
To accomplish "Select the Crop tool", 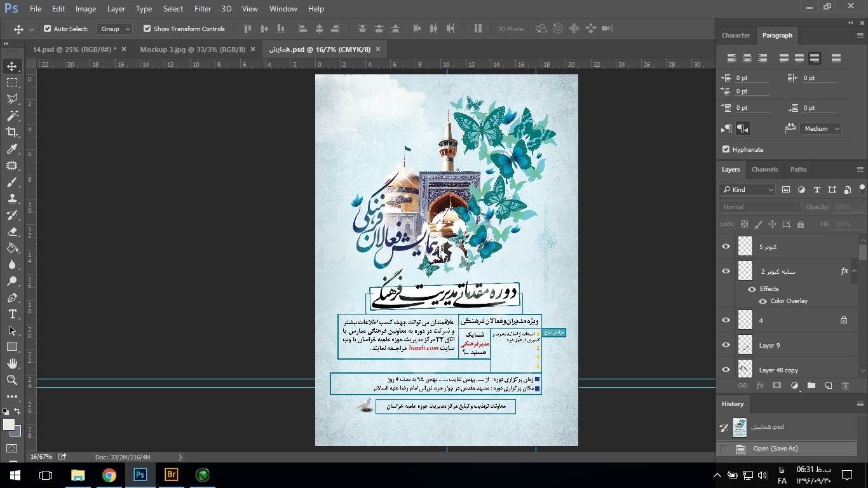I will [x=12, y=132].
